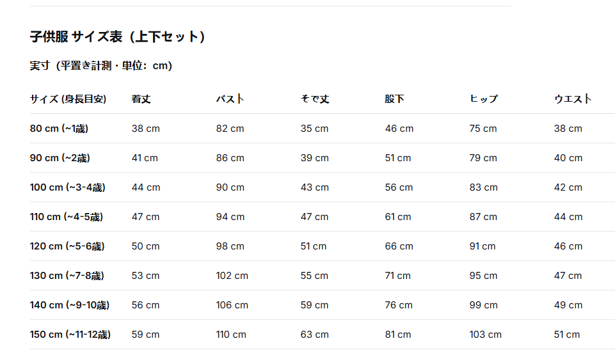Click the ウエスト column header
The image size is (615, 364).
pyautogui.click(x=573, y=99)
